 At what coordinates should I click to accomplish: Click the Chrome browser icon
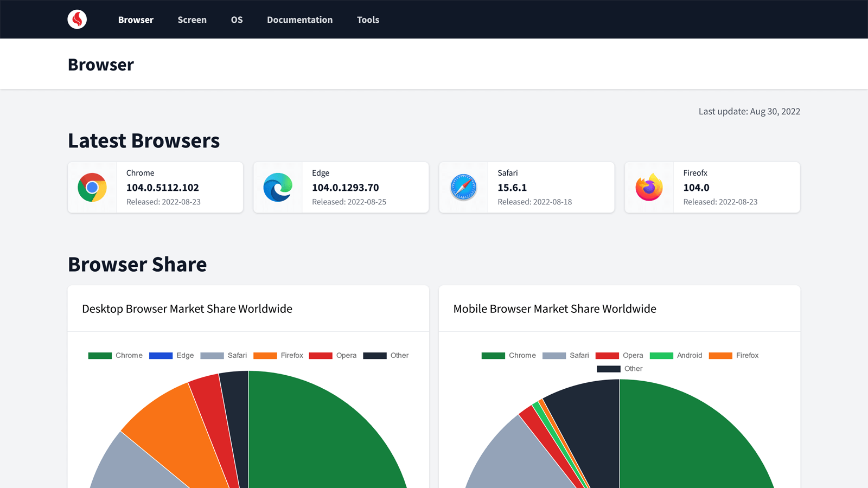point(92,188)
